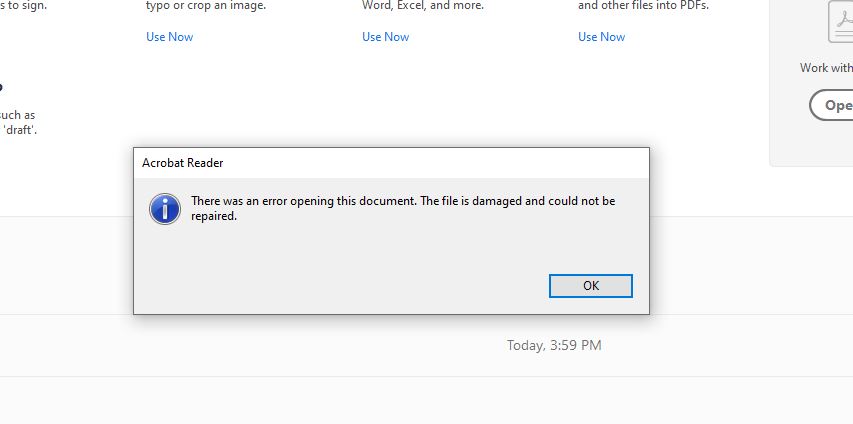Click the 'typo or crop an image.' description

206,6
